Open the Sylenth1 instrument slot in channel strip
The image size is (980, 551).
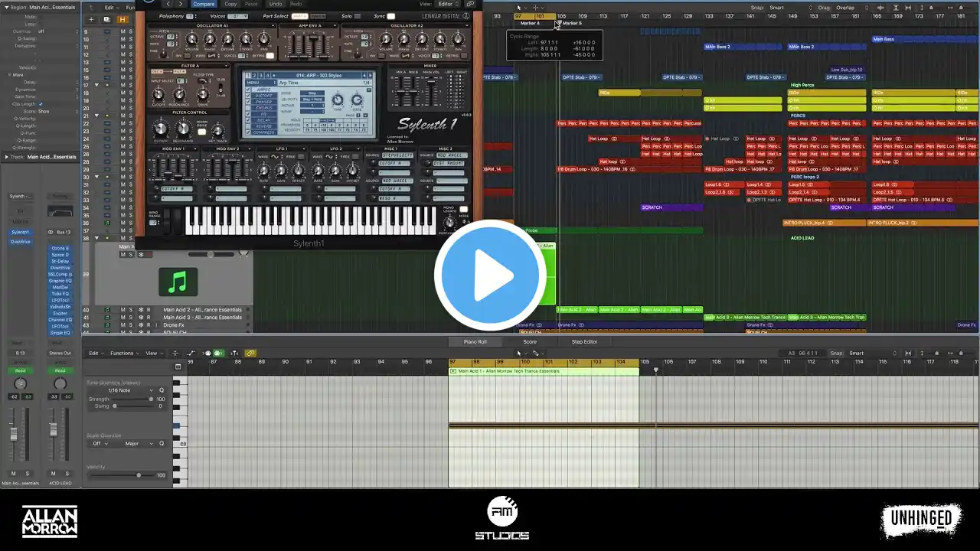click(21, 233)
